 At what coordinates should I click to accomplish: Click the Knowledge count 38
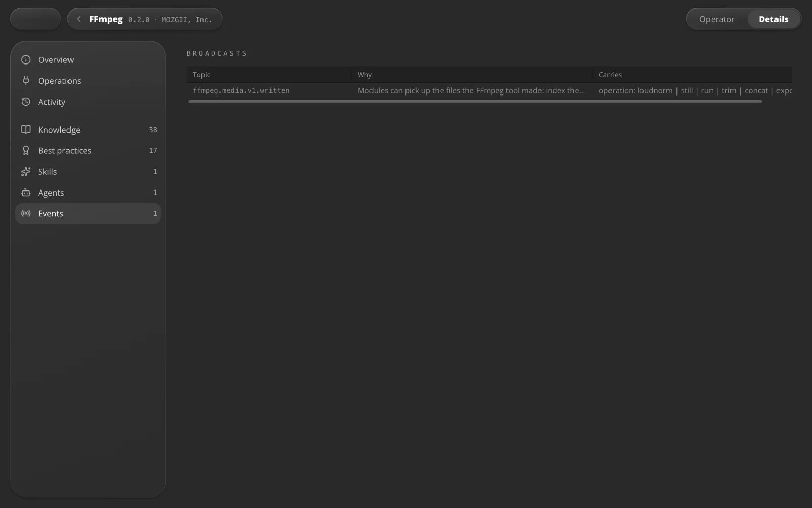[153, 130]
